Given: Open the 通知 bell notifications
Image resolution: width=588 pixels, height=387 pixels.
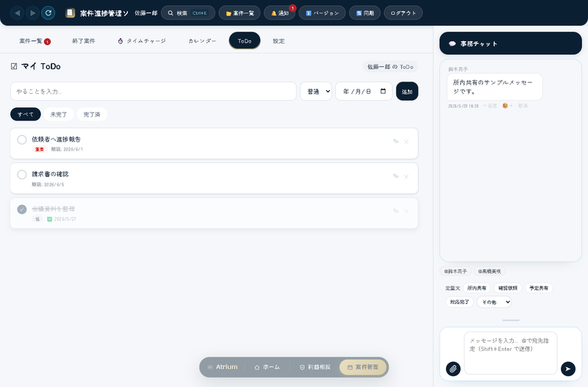Looking at the screenshot, I should tap(280, 13).
